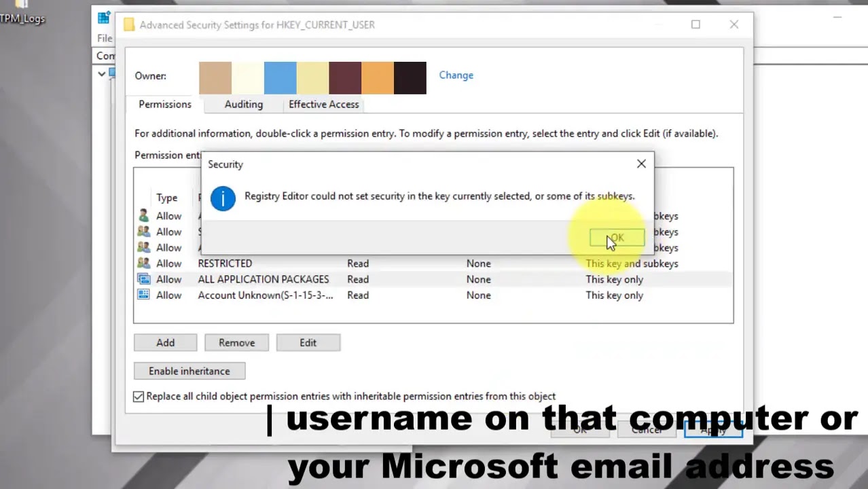
Task: Collapse the Computer tree node in Registry Editor
Action: click(x=102, y=73)
